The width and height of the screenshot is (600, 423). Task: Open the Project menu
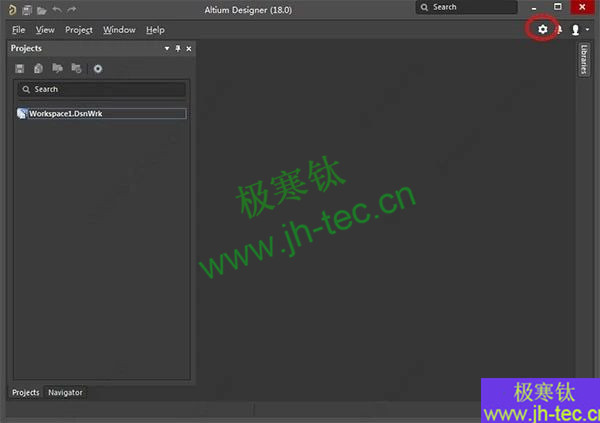[x=79, y=30]
